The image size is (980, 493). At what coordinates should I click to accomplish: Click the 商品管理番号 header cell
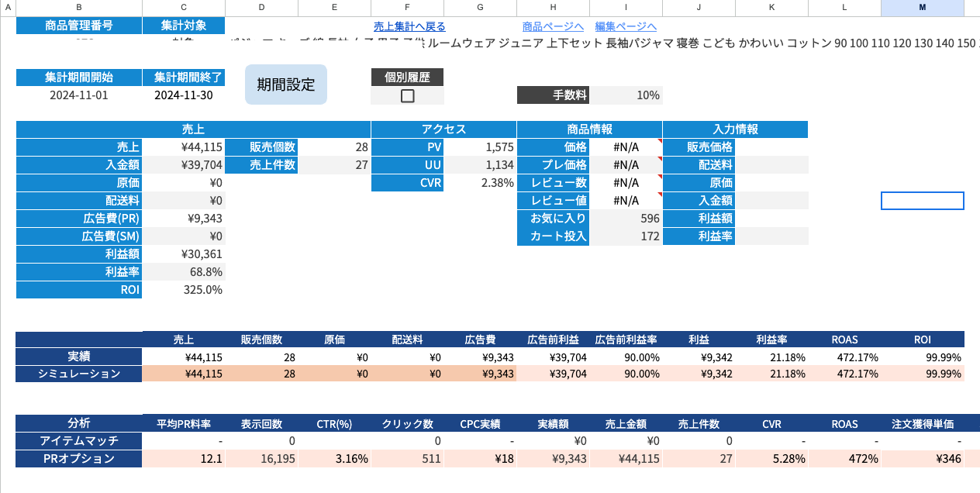point(79,26)
